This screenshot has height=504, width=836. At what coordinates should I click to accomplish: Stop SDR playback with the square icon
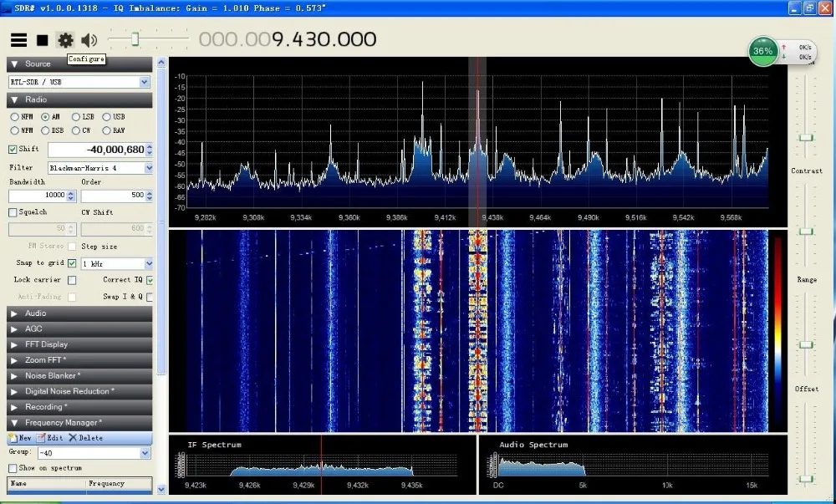click(x=42, y=39)
